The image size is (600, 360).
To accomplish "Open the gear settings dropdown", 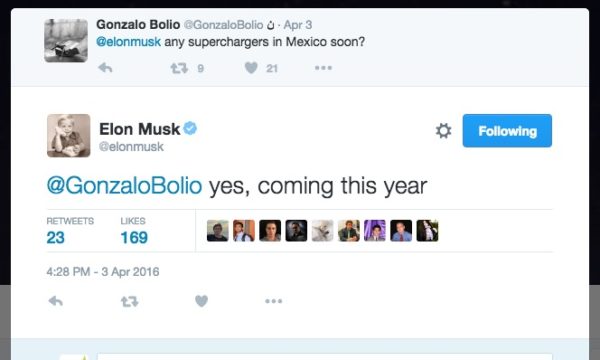I will pos(443,131).
